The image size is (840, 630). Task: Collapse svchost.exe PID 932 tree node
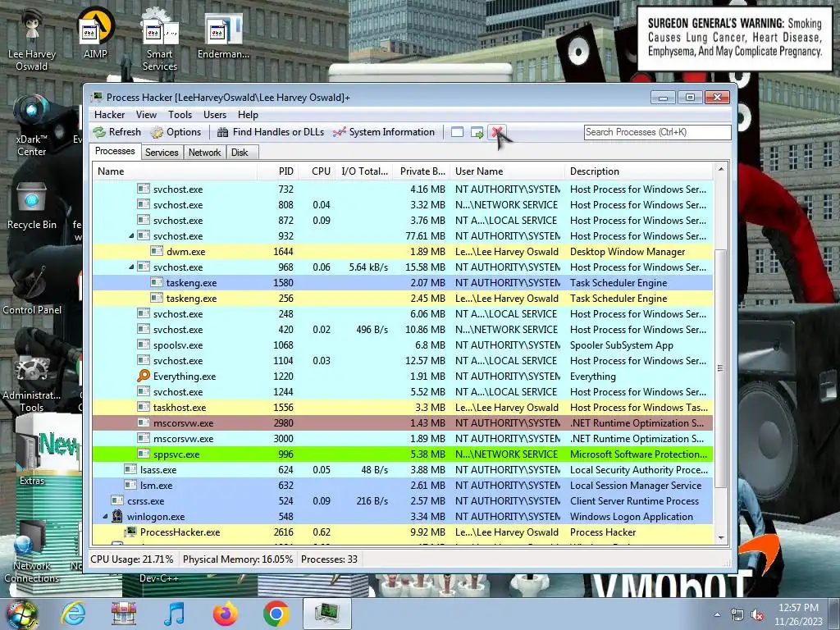[x=131, y=236]
